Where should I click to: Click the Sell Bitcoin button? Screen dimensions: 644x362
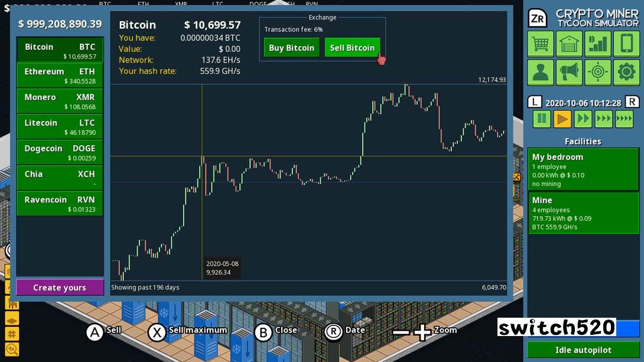pos(352,48)
